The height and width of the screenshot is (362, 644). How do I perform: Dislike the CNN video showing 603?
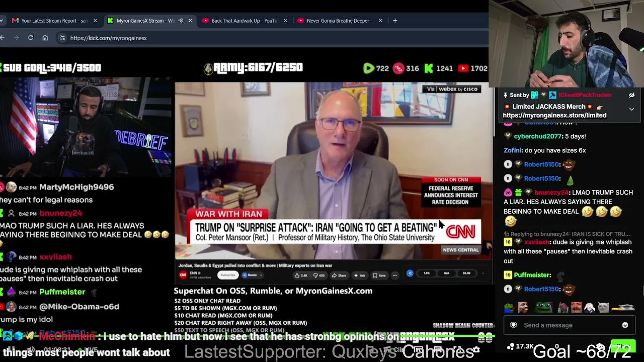[x=319, y=275]
